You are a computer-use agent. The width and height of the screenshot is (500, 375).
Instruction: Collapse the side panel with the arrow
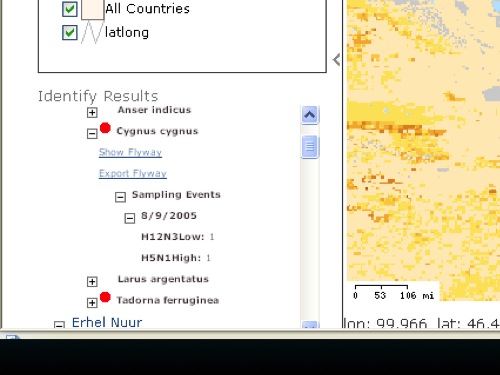point(336,60)
